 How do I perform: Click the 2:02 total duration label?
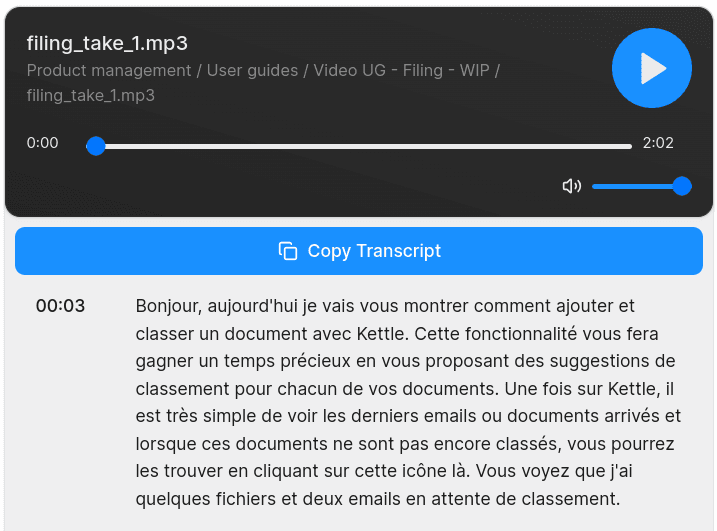coord(658,143)
